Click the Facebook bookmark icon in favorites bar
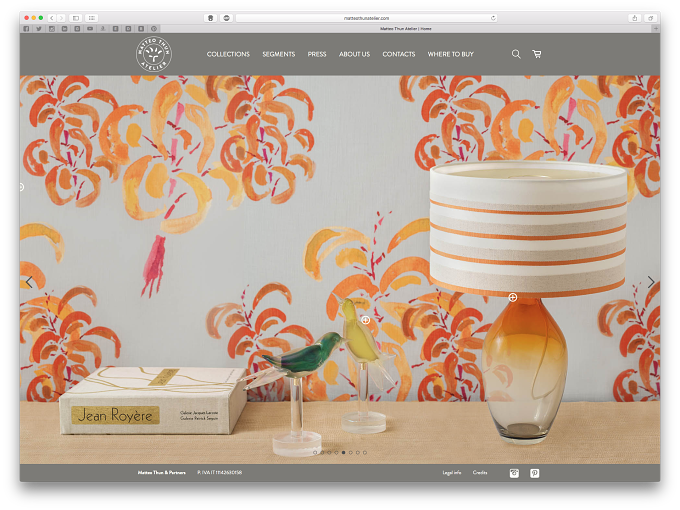680x510 pixels. coord(26,29)
